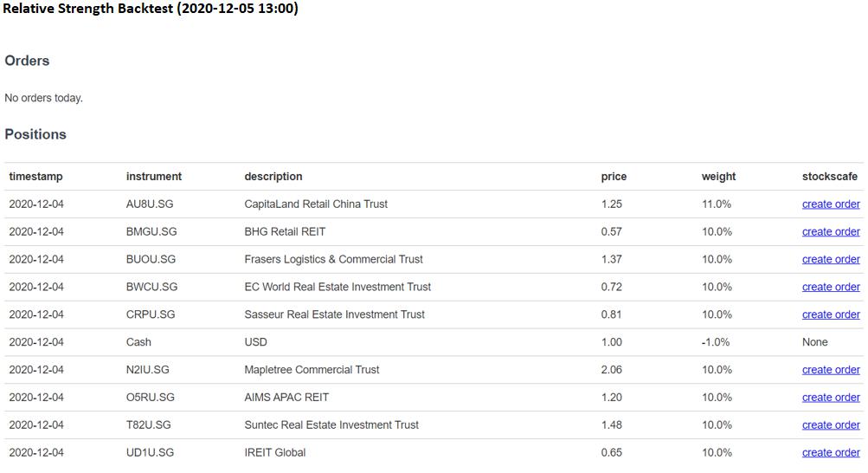Click the Relative Strength Backtest title
This screenshot has height=473, width=868.
coord(151,10)
